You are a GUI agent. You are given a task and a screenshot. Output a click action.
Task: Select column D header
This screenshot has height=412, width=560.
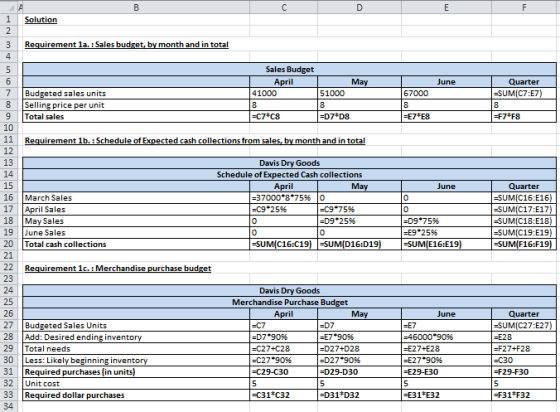click(359, 7)
